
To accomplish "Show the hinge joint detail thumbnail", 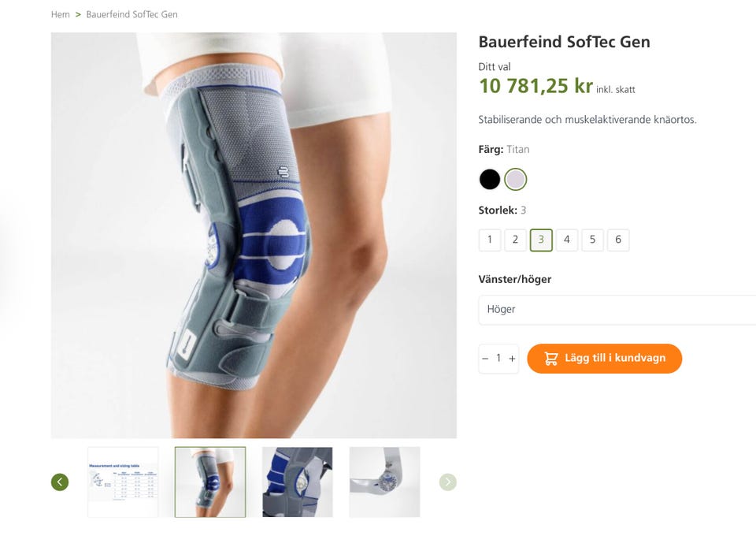I will pos(384,482).
